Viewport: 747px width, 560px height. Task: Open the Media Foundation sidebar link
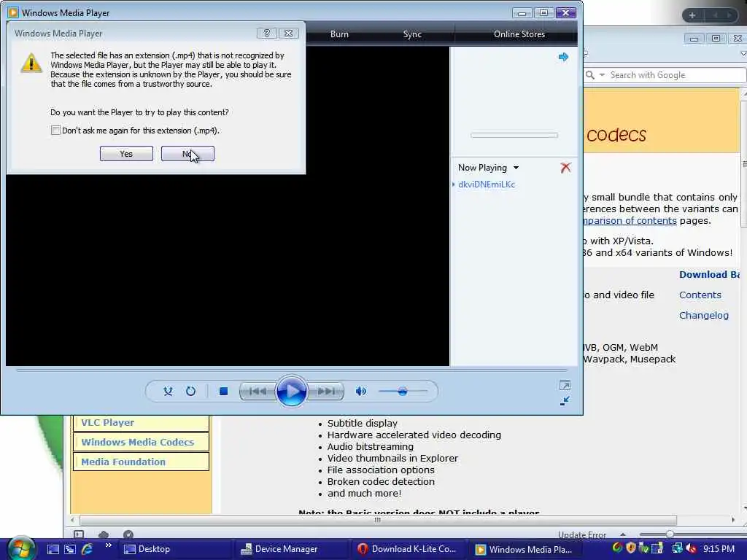(x=141, y=462)
